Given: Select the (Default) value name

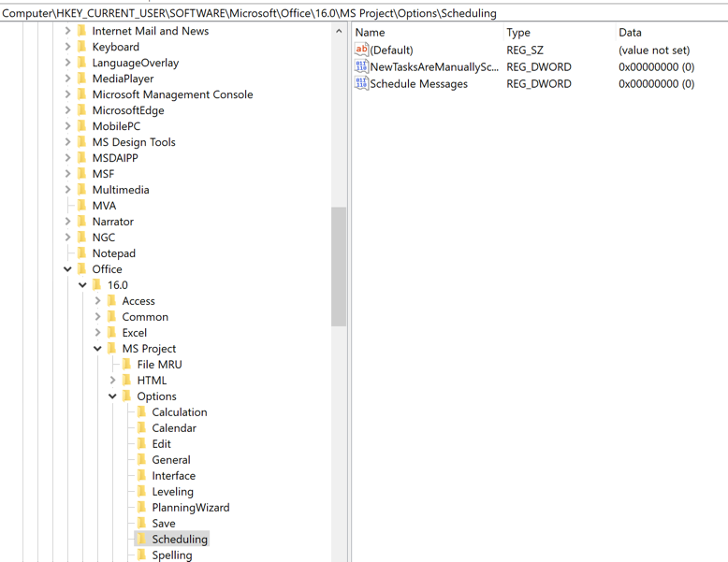Looking at the screenshot, I should 391,50.
